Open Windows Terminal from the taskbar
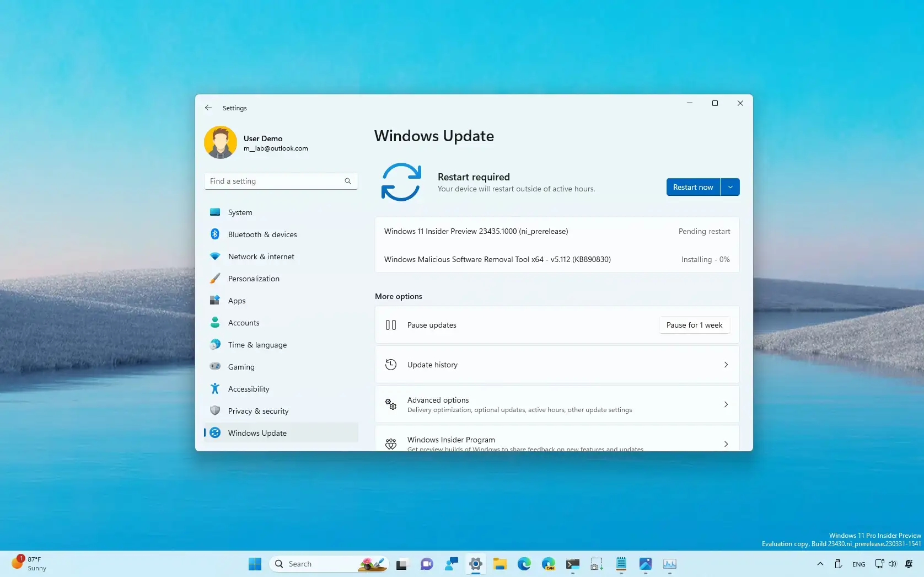924x577 pixels. click(573, 564)
